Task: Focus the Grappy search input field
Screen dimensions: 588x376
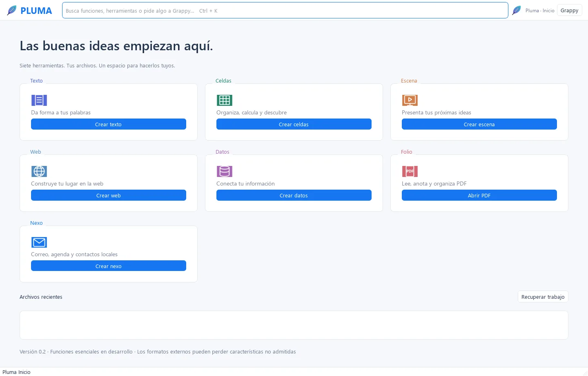Action: point(285,11)
